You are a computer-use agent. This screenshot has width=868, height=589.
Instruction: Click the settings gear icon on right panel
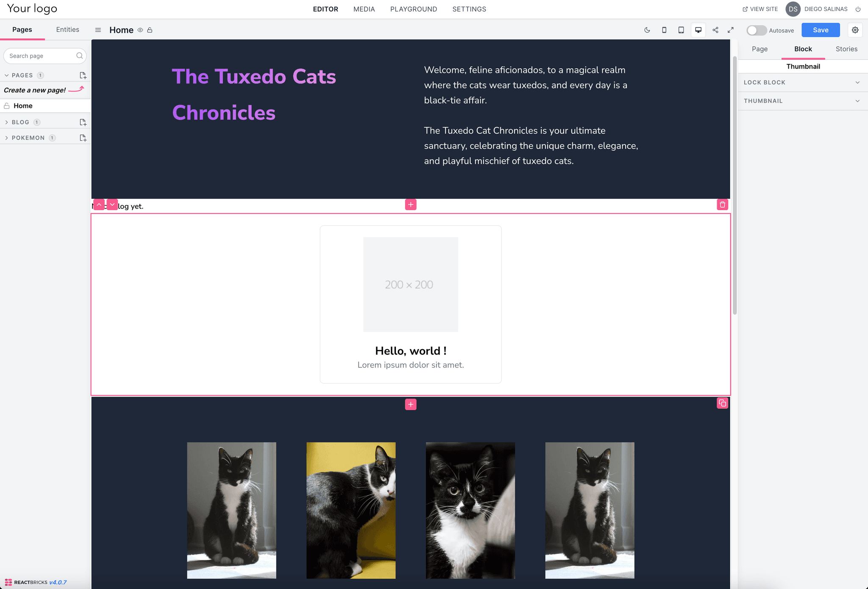[x=855, y=30]
